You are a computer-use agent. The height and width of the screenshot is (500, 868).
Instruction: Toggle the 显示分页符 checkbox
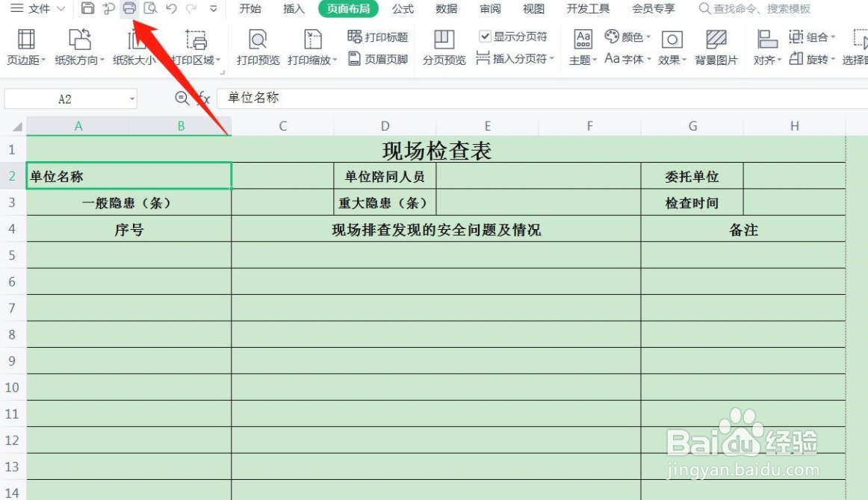click(486, 34)
